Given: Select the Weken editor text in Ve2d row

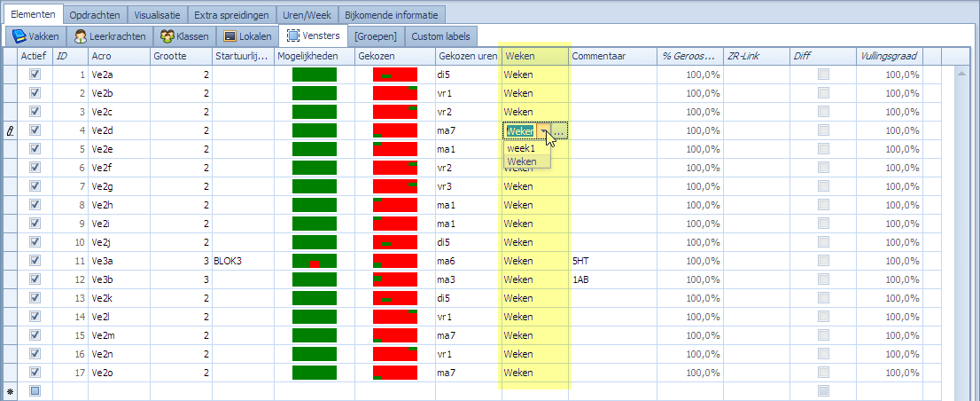Looking at the screenshot, I should 520,130.
